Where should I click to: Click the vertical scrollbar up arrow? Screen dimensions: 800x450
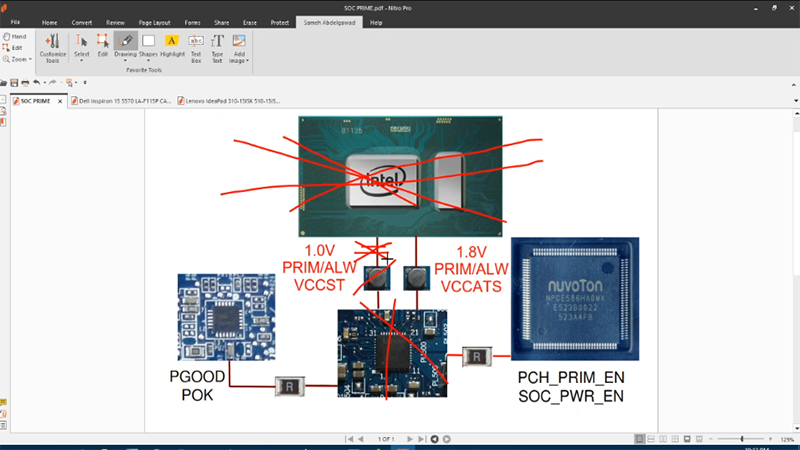(x=796, y=113)
